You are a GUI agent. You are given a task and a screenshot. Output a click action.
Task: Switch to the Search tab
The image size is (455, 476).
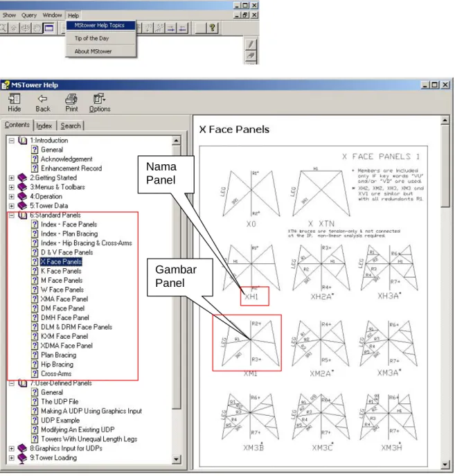[71, 125]
